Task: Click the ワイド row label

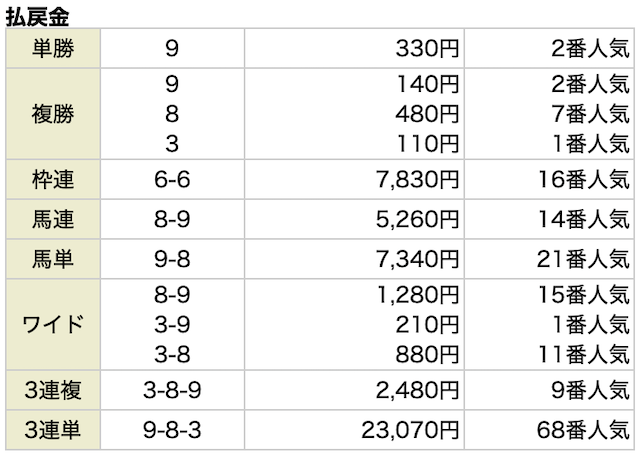Action: 53,326
